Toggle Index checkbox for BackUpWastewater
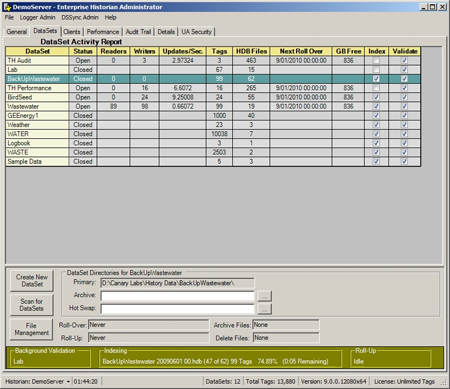This screenshot has height=389, width=450. click(376, 79)
